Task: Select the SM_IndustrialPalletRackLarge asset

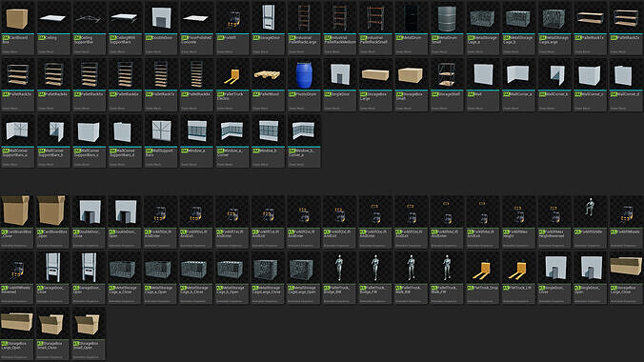Action: click(304, 28)
